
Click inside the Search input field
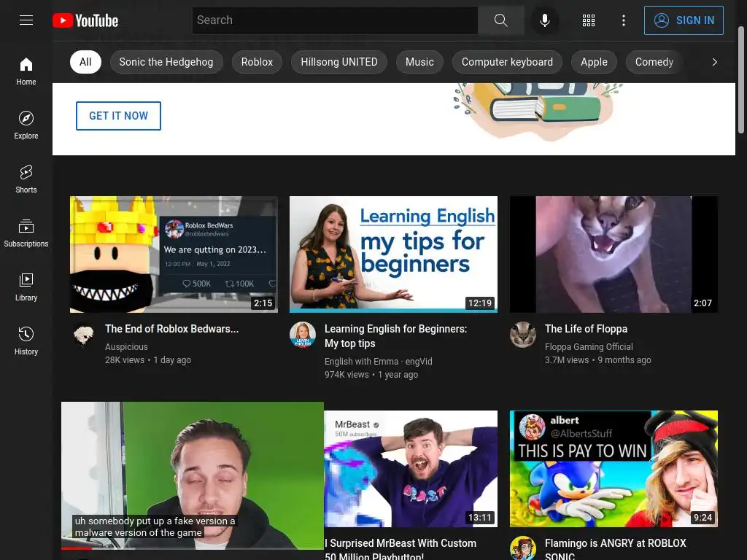335,20
